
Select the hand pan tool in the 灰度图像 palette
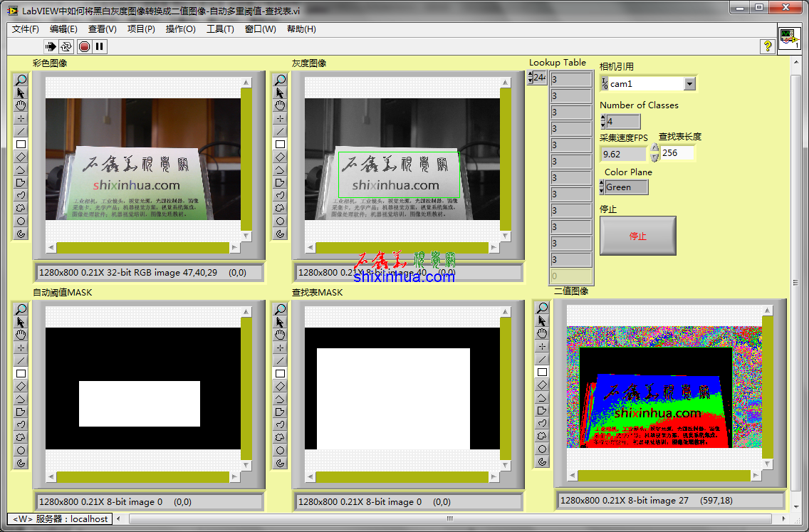click(280, 105)
